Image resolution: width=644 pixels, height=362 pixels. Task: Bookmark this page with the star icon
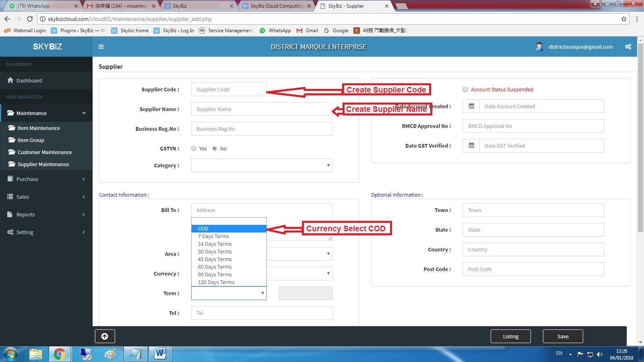pyautogui.click(x=624, y=19)
